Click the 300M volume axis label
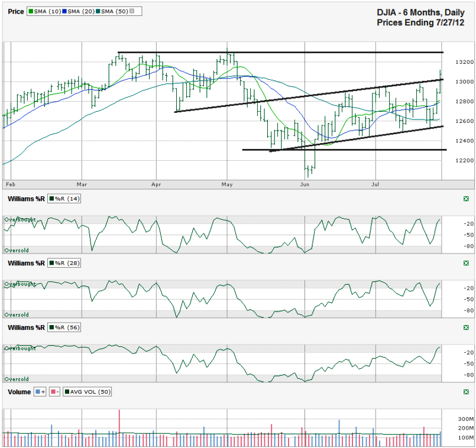The image size is (476, 448). coord(466,419)
